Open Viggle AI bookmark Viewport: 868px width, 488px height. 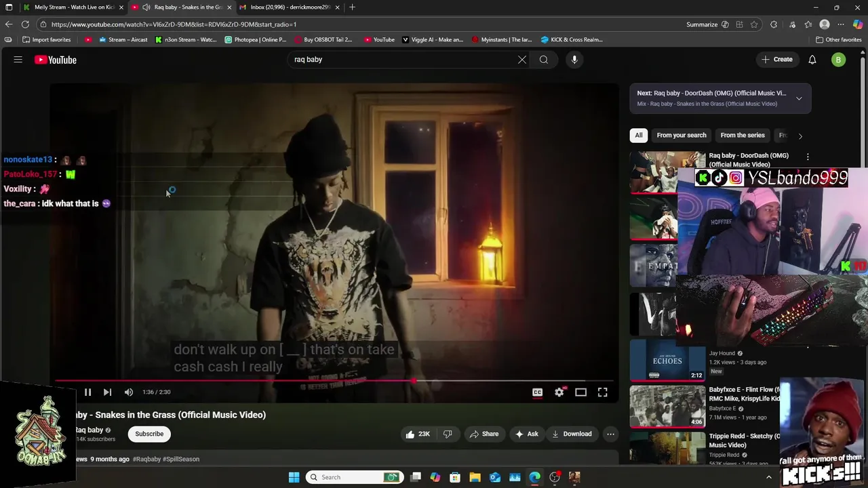[433, 39]
